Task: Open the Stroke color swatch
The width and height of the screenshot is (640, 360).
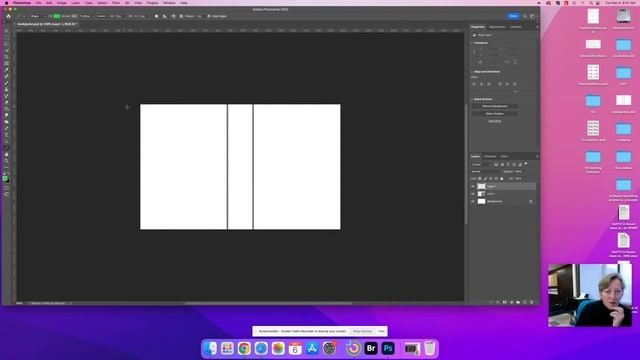Action: (x=74, y=16)
